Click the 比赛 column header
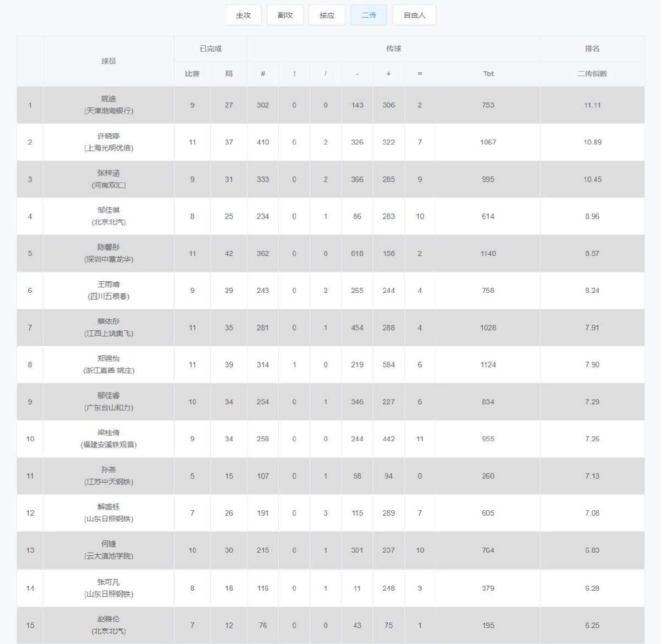 192,74
